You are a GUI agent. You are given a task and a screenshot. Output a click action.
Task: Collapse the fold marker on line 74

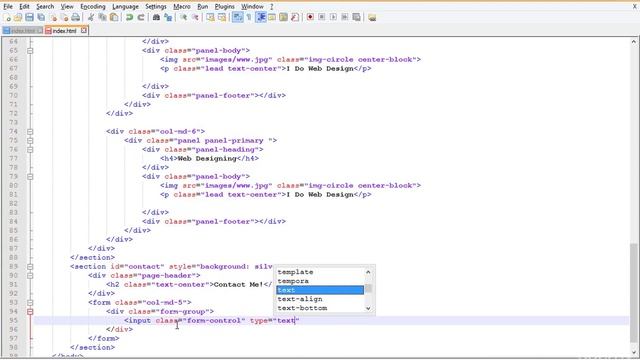click(x=30, y=131)
